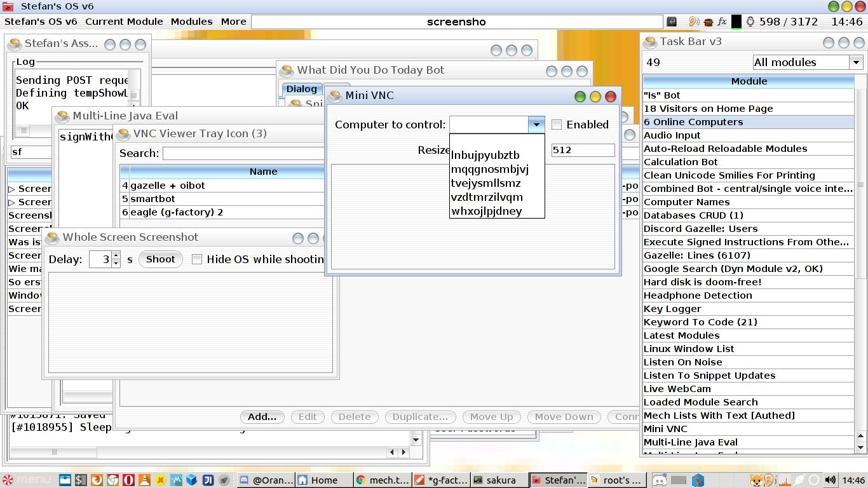
Task: Click the Add... button
Action: click(x=262, y=417)
